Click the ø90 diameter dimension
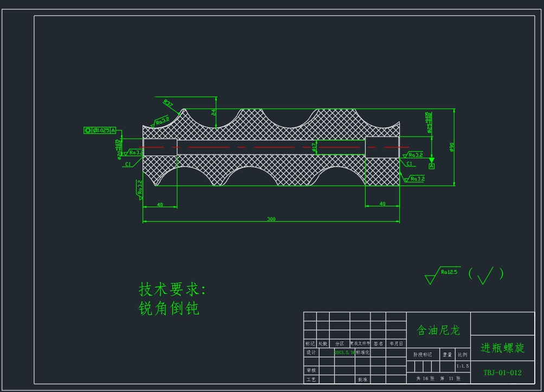 coord(451,147)
